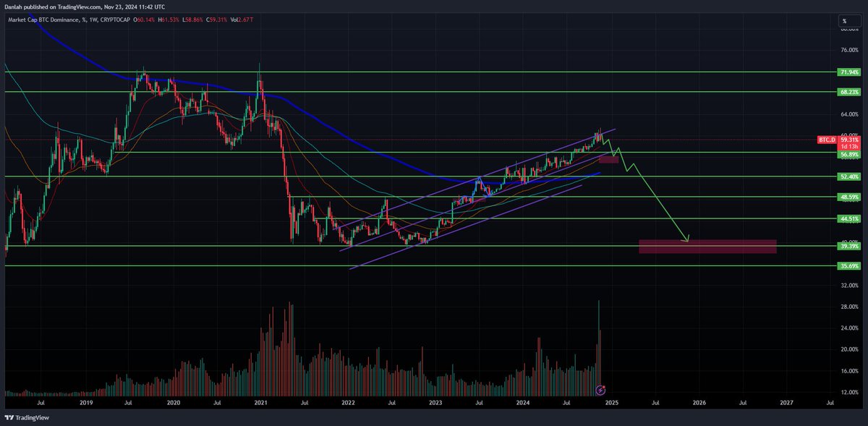The width and height of the screenshot is (868, 426).
Task: Select the dark red target zone rectangle
Action: tap(707, 246)
